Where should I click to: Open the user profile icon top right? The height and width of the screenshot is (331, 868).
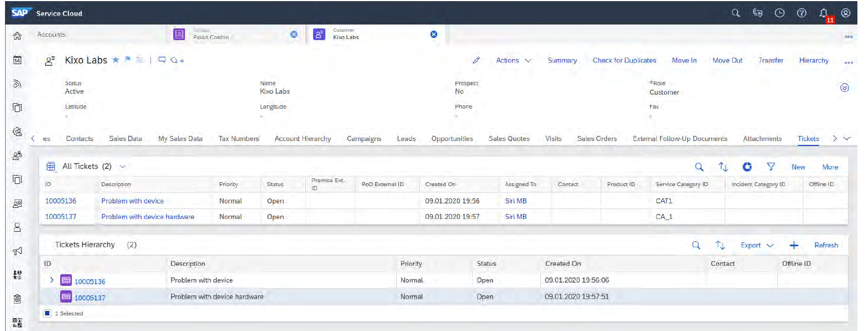pyautogui.click(x=846, y=12)
